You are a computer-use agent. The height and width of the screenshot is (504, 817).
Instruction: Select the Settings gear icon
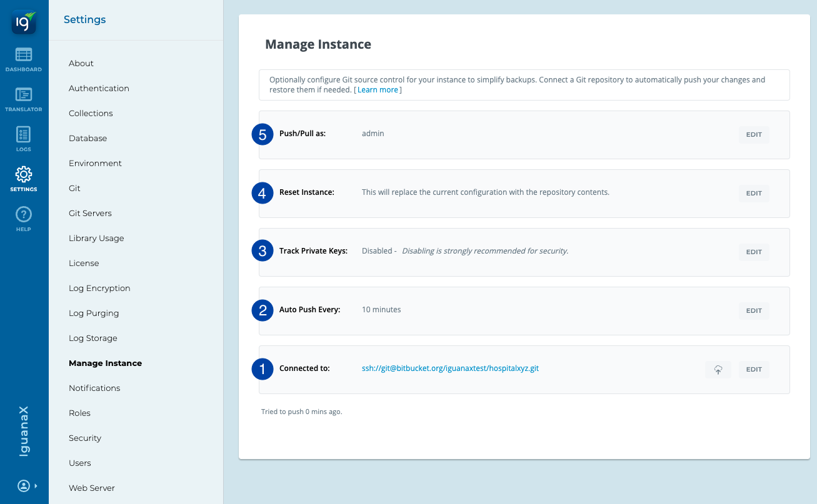[24, 178]
